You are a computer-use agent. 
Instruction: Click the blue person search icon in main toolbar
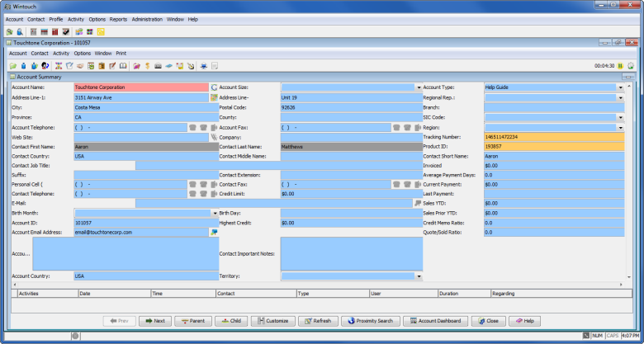point(19,31)
